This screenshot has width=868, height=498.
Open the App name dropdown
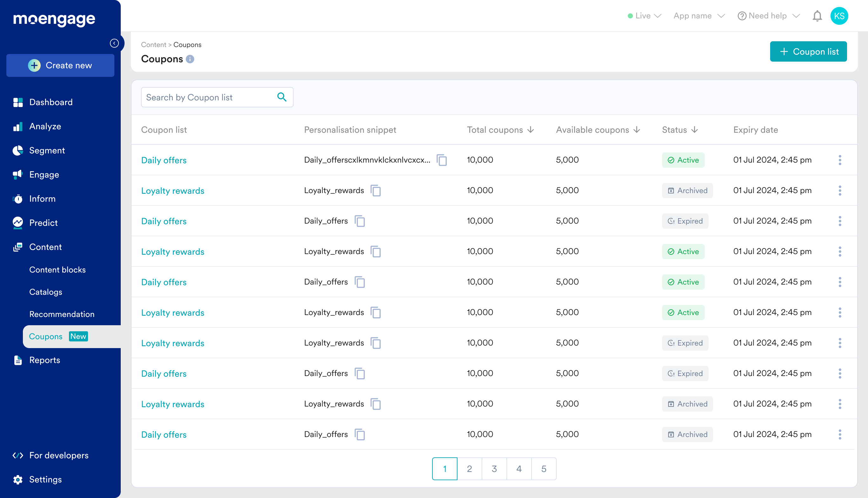[699, 16]
